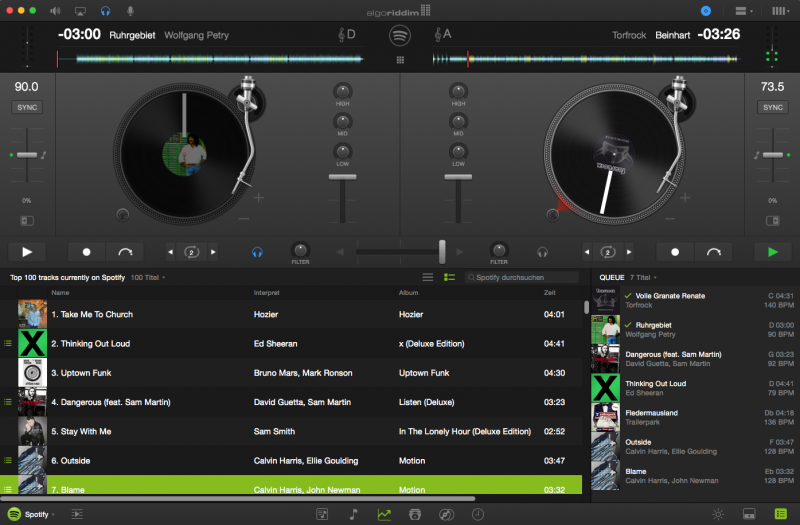Seek in the right deck Beinhart waveform

pyautogui.click(x=585, y=59)
